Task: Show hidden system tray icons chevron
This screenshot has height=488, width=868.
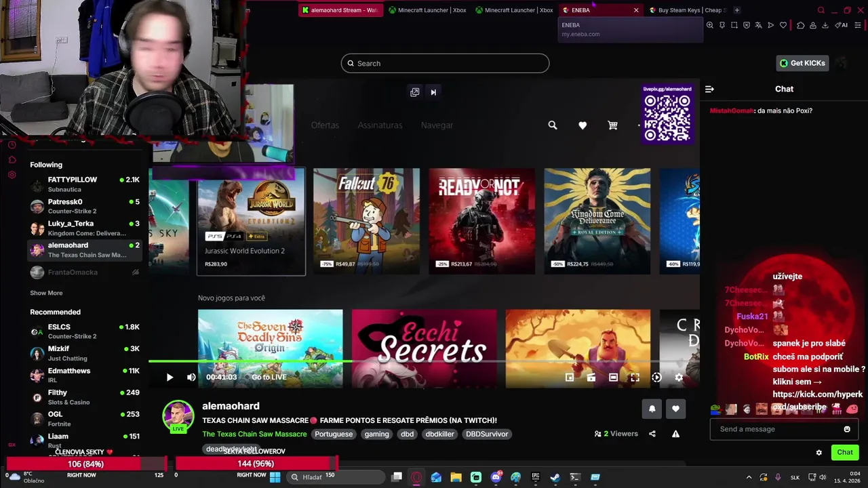Action: [x=749, y=477]
